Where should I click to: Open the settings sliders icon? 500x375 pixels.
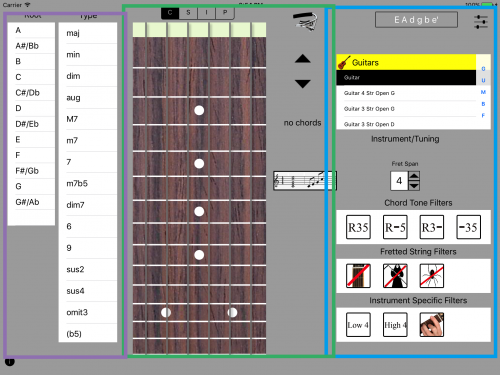coord(481,22)
